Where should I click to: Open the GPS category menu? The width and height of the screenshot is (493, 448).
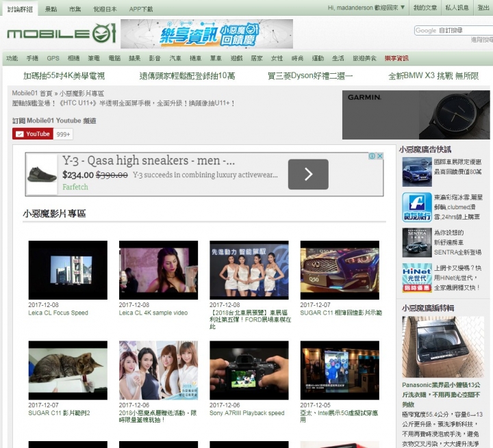[x=53, y=58]
